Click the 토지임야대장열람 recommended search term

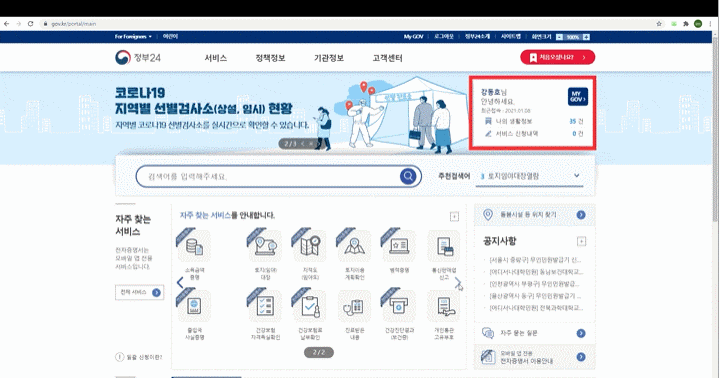[513, 176]
